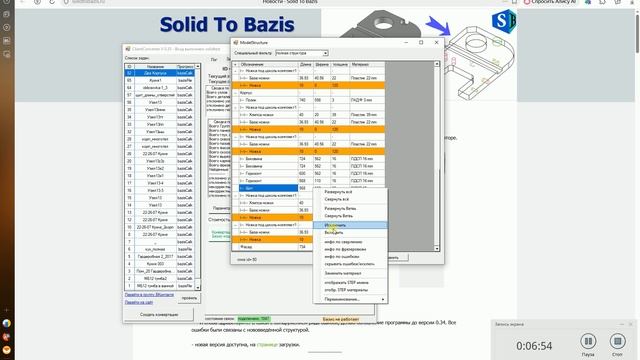Open the 'Переименование...' submenu arrow
Viewport: 640px width, 360px height.
[x=383, y=299]
